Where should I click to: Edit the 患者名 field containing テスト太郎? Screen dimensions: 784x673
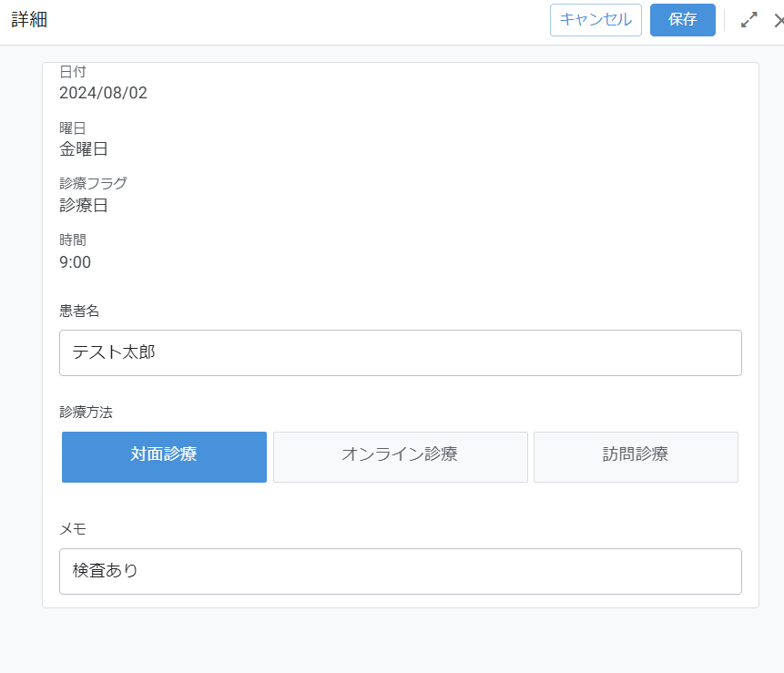click(x=400, y=352)
